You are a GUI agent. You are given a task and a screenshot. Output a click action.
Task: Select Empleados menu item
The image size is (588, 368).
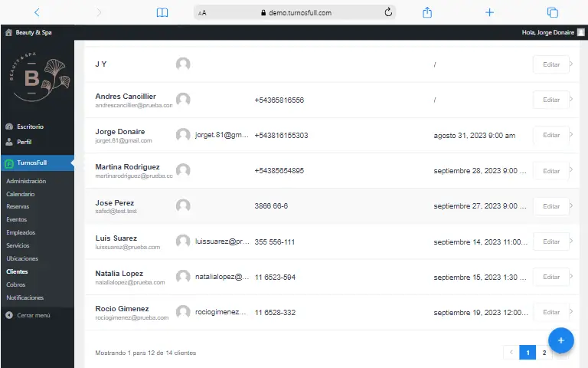point(21,232)
